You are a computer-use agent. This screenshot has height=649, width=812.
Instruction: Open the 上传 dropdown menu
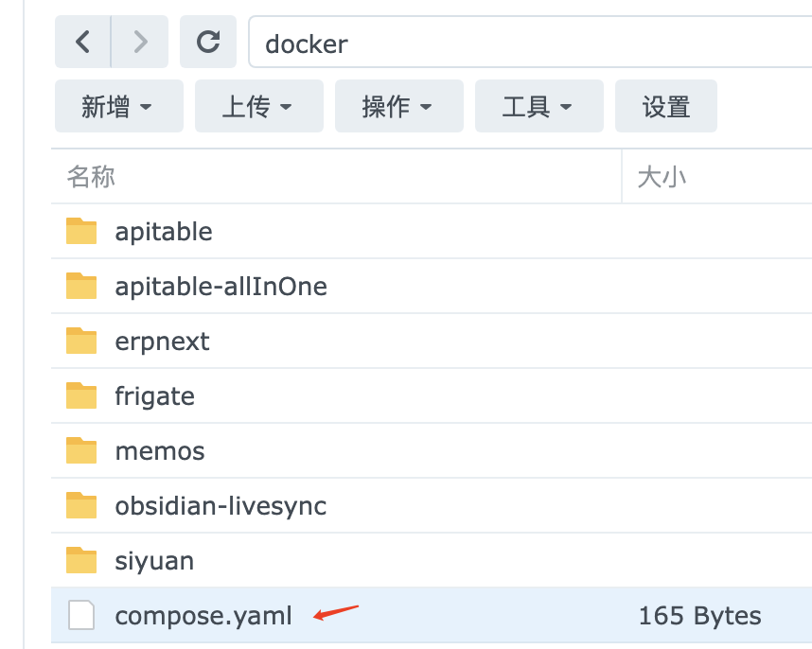257,107
